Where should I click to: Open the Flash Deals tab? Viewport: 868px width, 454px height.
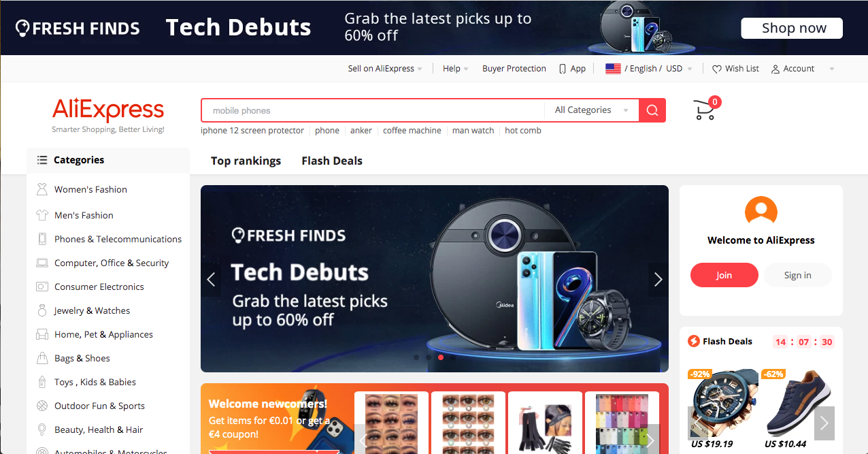click(332, 161)
